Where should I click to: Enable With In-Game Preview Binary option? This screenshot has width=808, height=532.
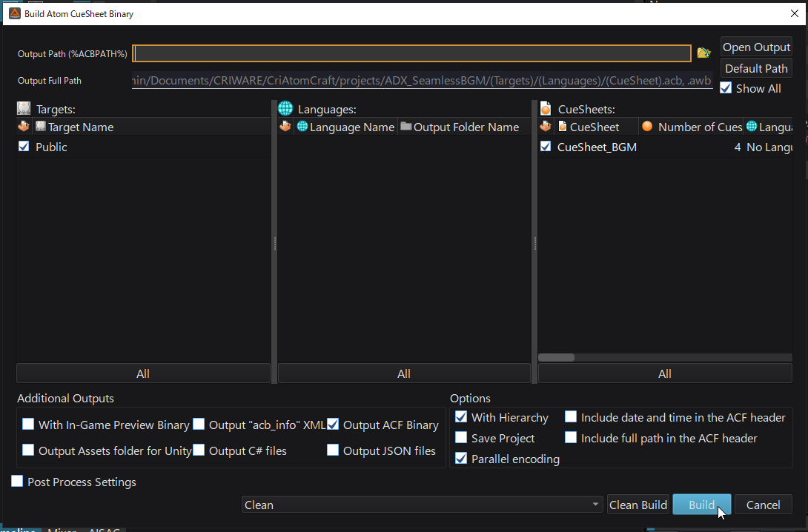pyautogui.click(x=28, y=425)
